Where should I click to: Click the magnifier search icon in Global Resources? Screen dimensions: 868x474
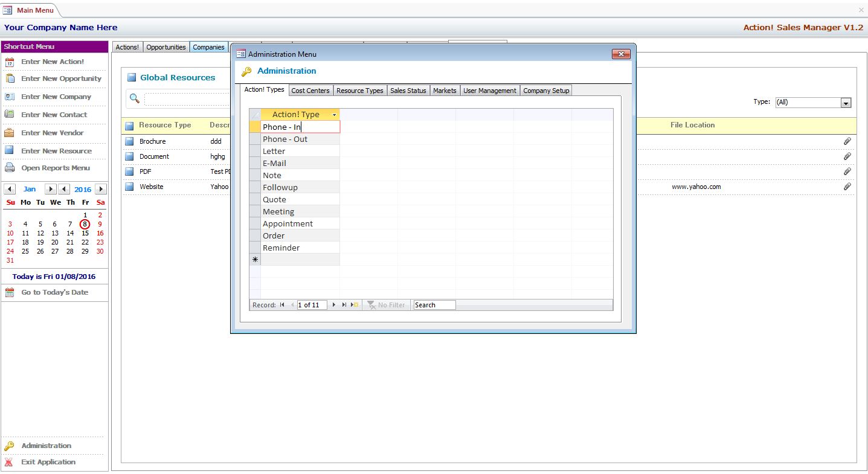135,98
